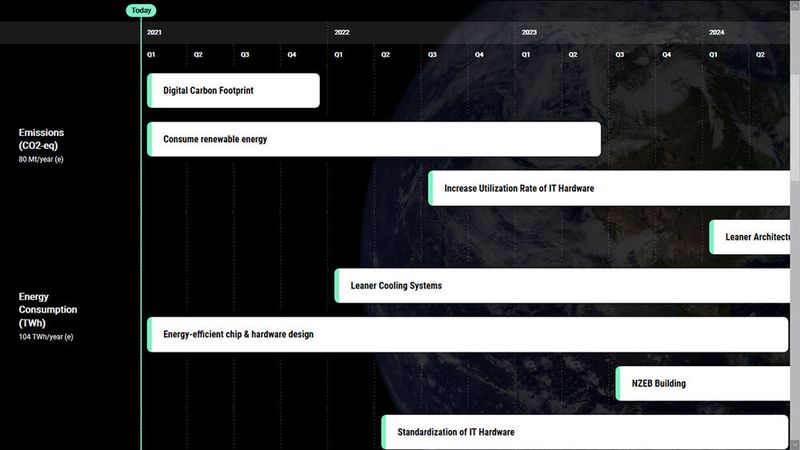Click Q4 under 2021
The image size is (800, 450).
click(x=292, y=55)
